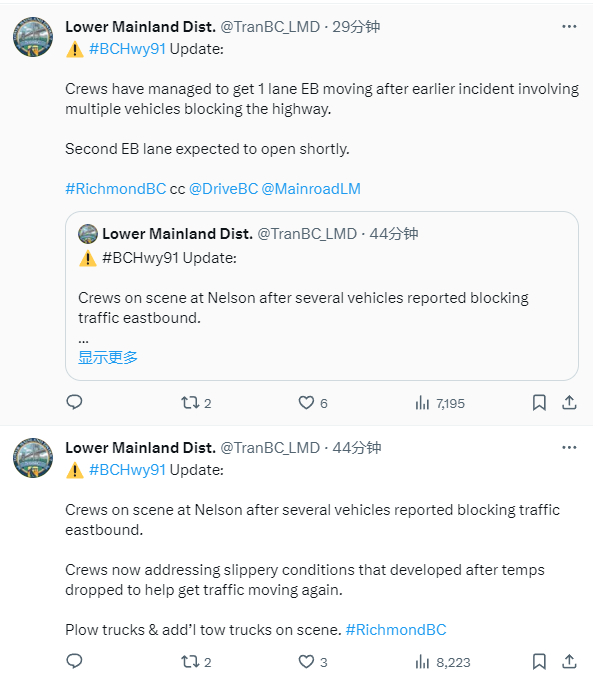The image size is (593, 678).
Task: Bookmark the second tweet
Action: [x=539, y=661]
